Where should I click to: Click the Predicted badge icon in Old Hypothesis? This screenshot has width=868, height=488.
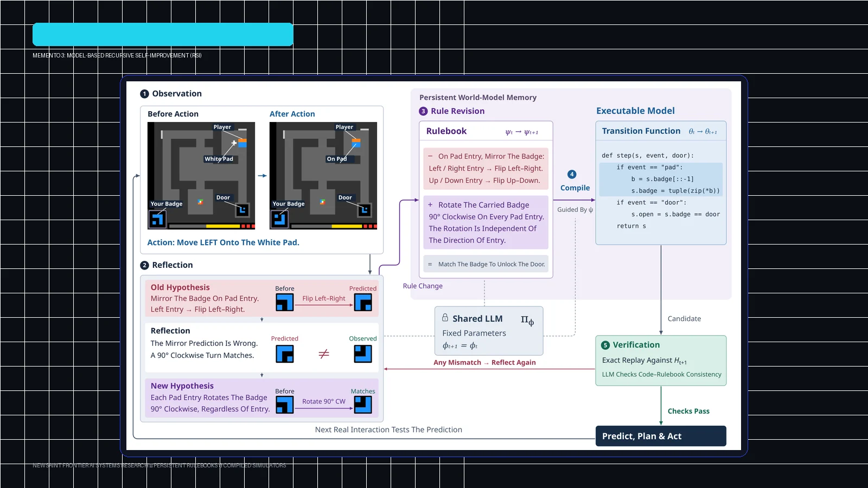(363, 303)
